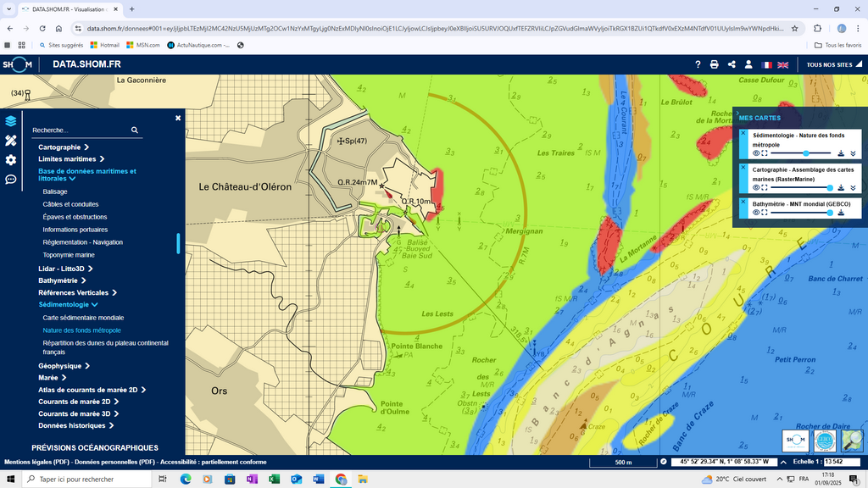Viewport: 868px width, 488px height.
Task: Open the basemap magnifier thumbnail
Action: pyautogui.click(x=853, y=441)
